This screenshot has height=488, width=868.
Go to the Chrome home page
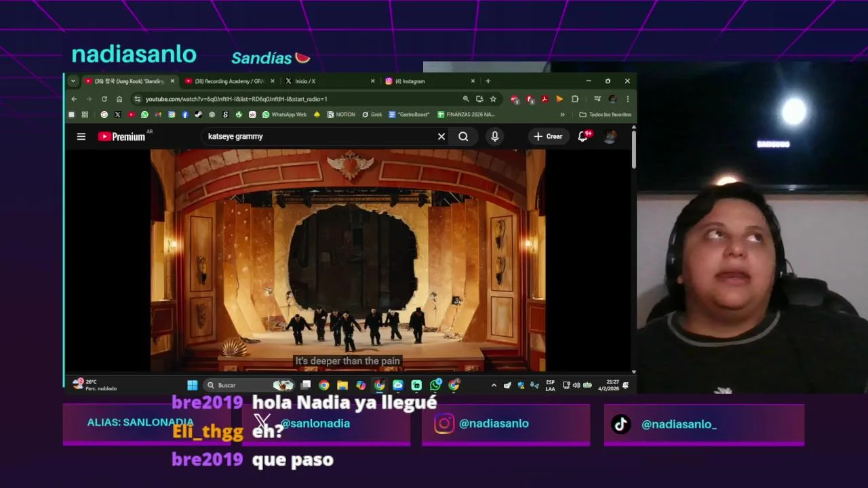[x=119, y=99]
